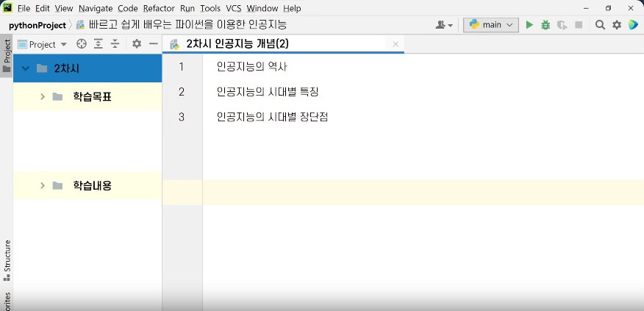Start debugging with the bug icon
This screenshot has height=311, width=644.
pos(545,25)
